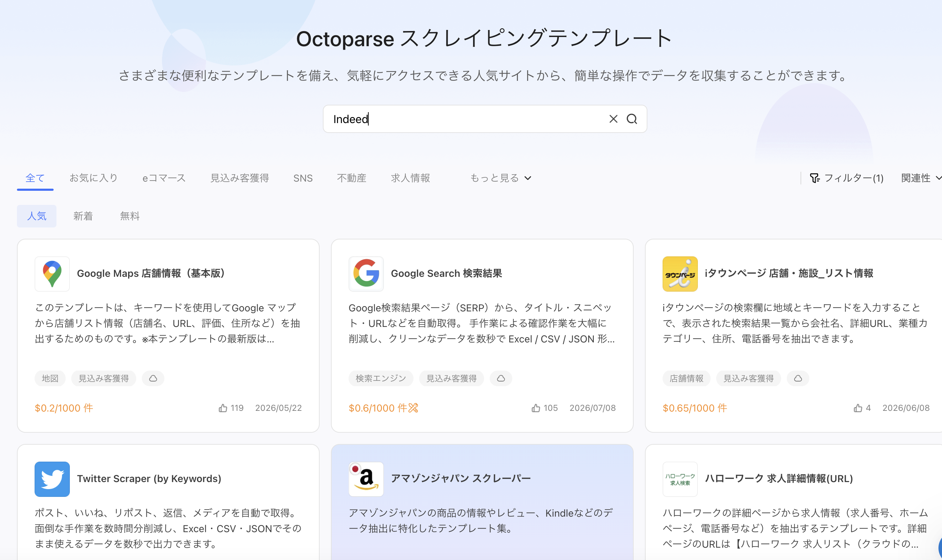Click the $0.65/1000 件 price
The height and width of the screenshot is (560, 942).
click(x=695, y=408)
